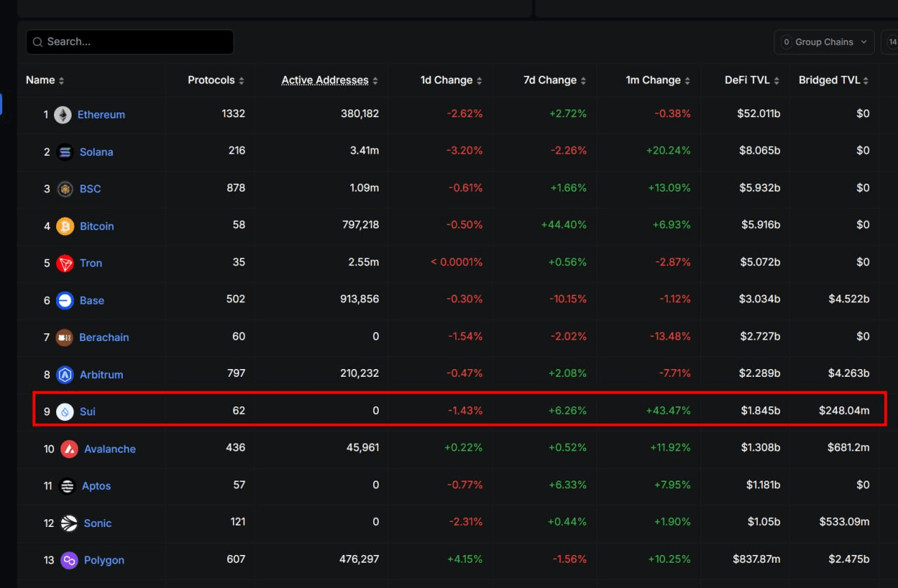Sort by Bridged TVL column arrows
The height and width of the screenshot is (588, 898).
coord(866,81)
